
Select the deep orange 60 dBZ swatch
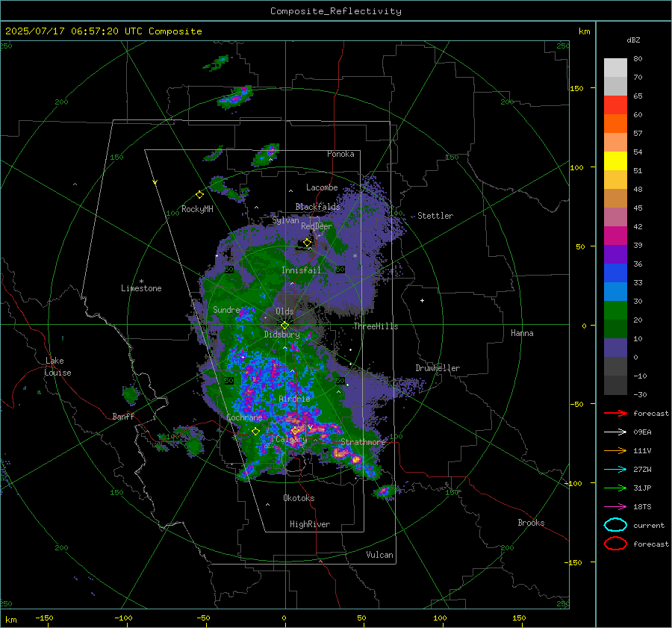click(x=615, y=123)
